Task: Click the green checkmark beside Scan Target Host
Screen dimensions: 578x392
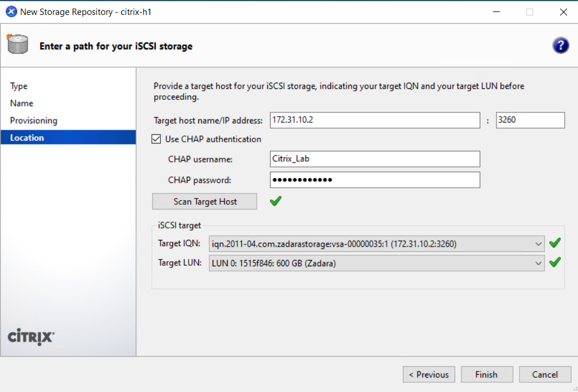Action: pyautogui.click(x=275, y=201)
